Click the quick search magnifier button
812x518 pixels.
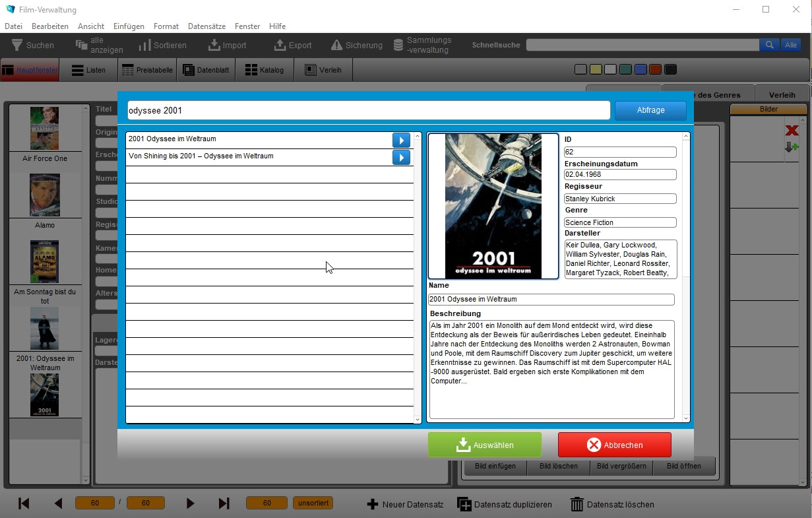(769, 45)
